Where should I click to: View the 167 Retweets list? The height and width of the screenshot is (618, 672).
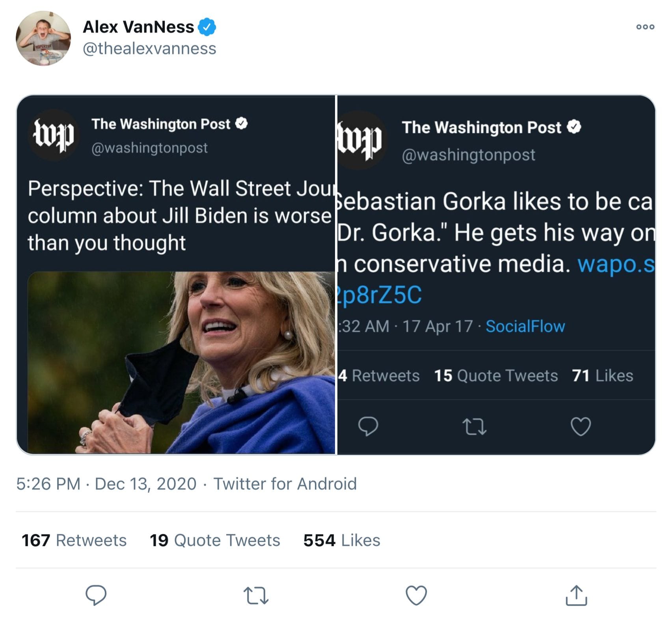74,540
